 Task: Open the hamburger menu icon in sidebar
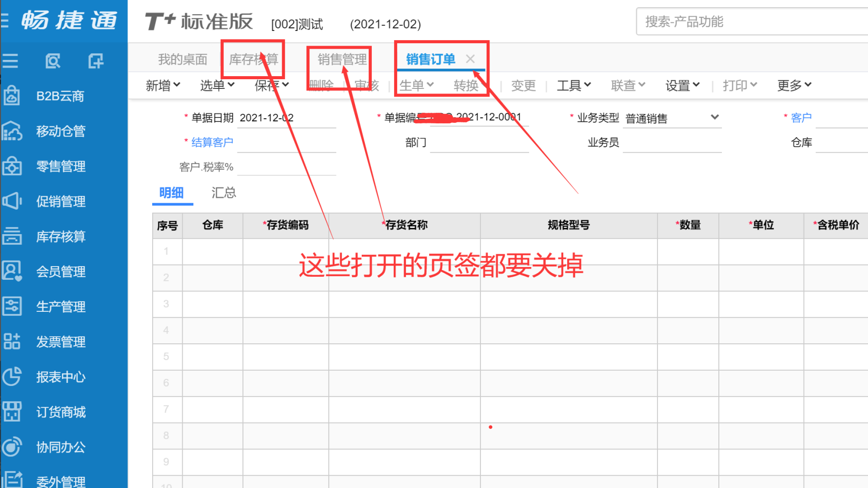(10, 61)
